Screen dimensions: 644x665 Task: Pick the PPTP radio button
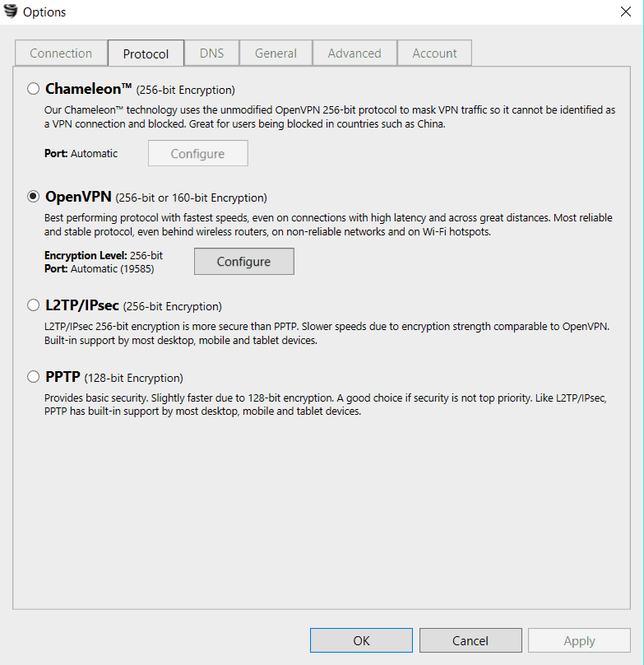coord(33,377)
